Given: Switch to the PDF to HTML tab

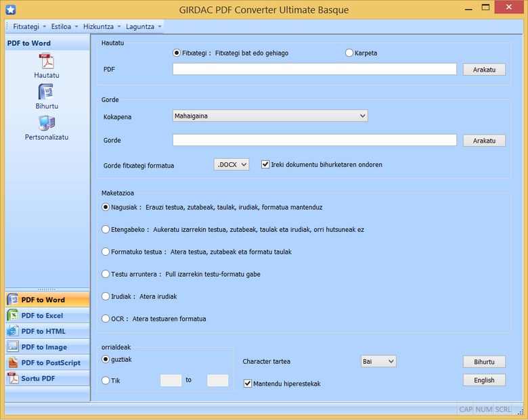Looking at the screenshot, I should (x=47, y=331).
